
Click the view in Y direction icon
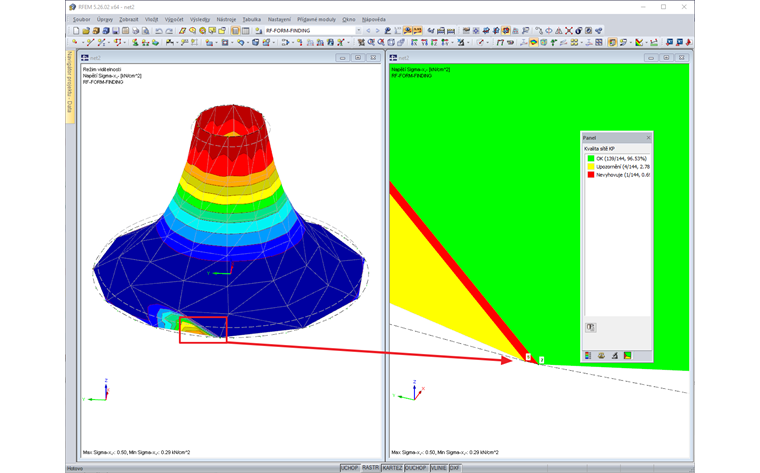coord(424,42)
